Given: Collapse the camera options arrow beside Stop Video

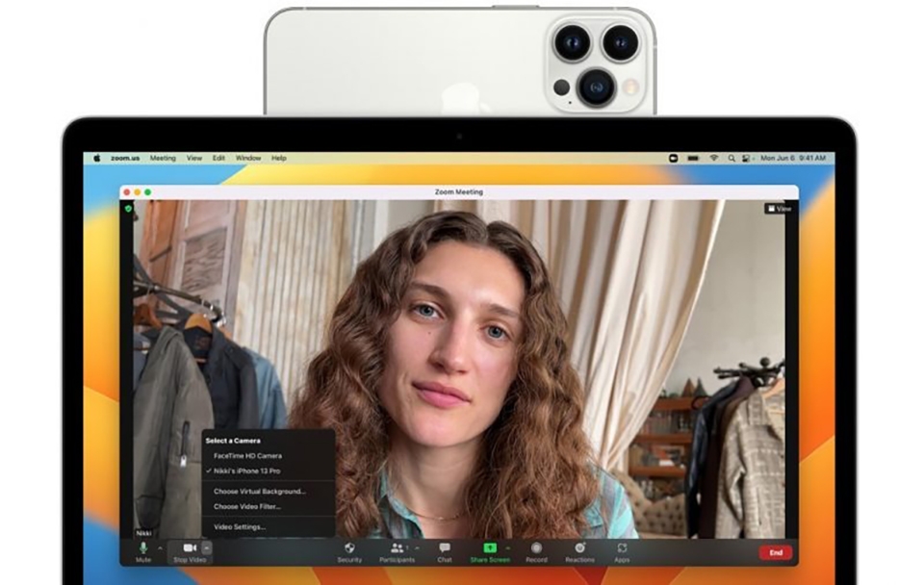Looking at the screenshot, I should (x=206, y=547).
